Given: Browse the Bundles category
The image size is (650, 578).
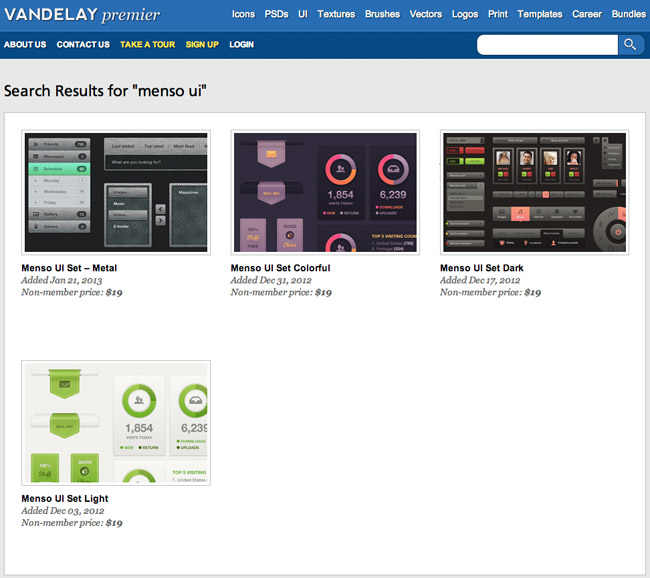Looking at the screenshot, I should (629, 14).
